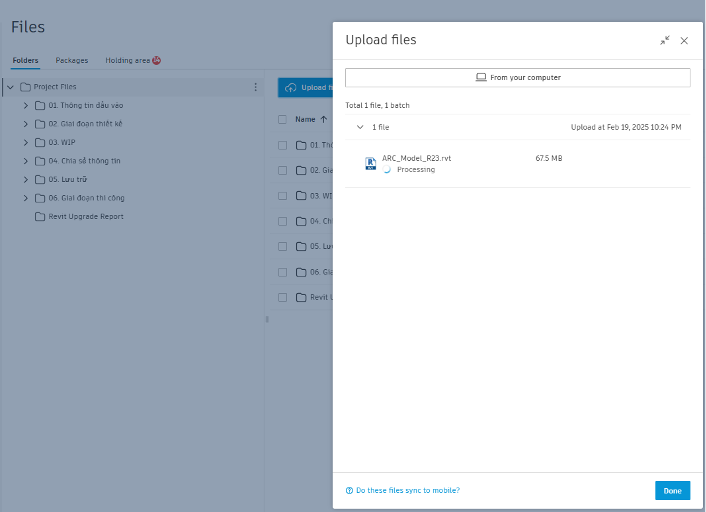Click cloud upload icon on Upload button
The image size is (706, 512).
coord(291,87)
